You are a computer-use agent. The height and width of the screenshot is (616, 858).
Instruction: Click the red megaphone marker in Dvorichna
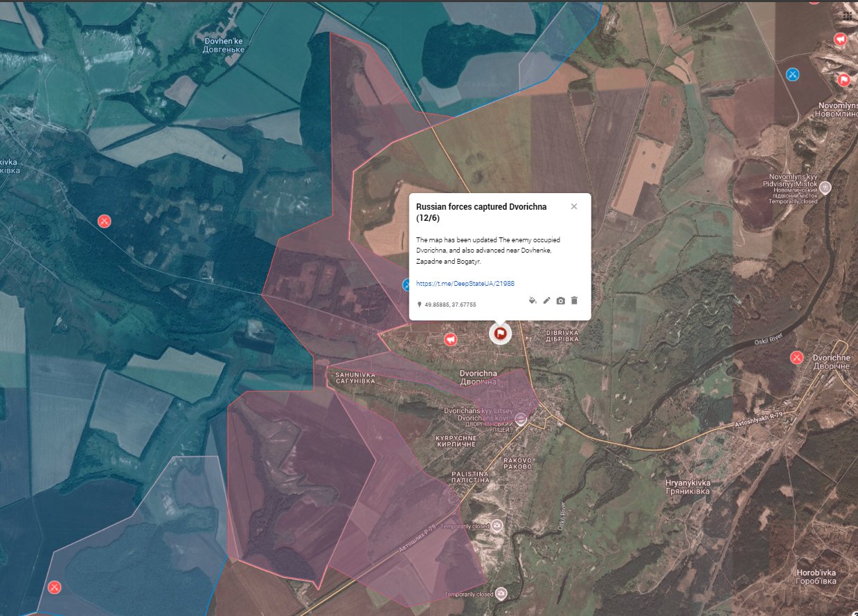pyautogui.click(x=450, y=340)
